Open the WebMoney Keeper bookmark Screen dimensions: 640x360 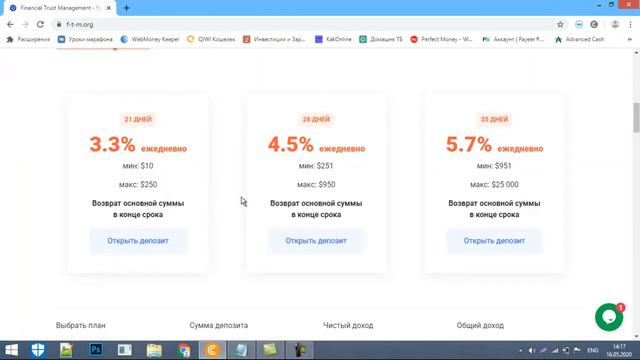point(150,39)
